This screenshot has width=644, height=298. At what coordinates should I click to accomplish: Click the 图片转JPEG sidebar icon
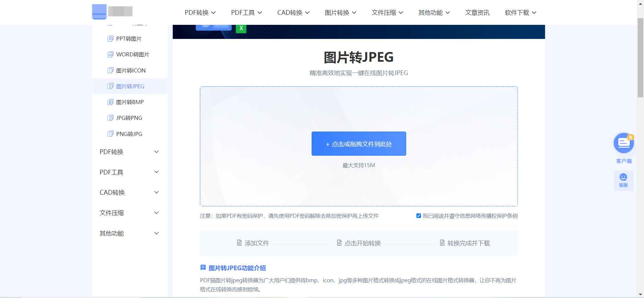(x=110, y=86)
